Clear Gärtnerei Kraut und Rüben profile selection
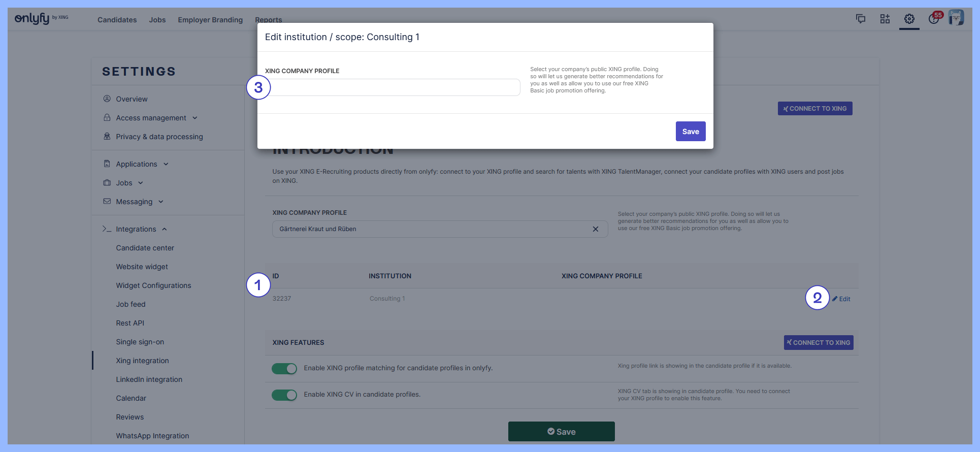The image size is (980, 452). tap(595, 229)
